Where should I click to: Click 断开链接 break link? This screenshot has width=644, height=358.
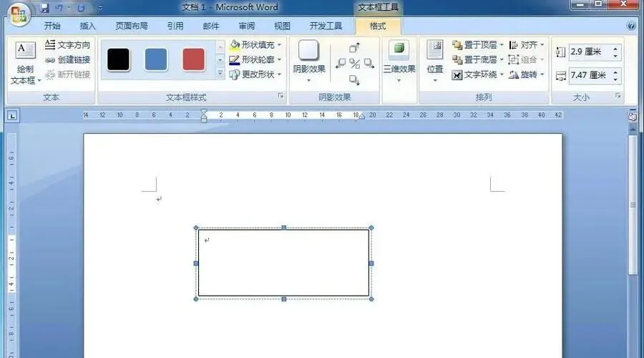coord(68,74)
